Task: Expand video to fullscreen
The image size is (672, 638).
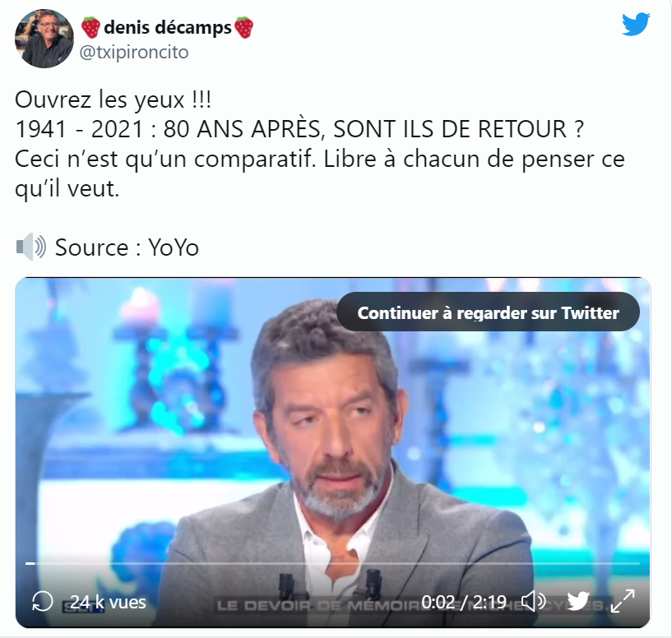Action: pyautogui.click(x=623, y=601)
